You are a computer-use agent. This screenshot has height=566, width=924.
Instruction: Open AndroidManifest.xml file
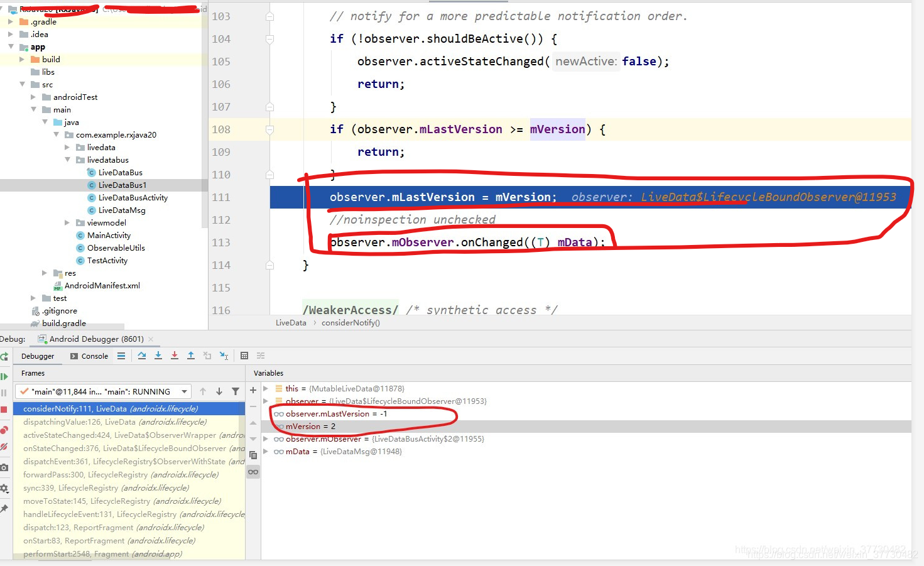click(x=102, y=285)
